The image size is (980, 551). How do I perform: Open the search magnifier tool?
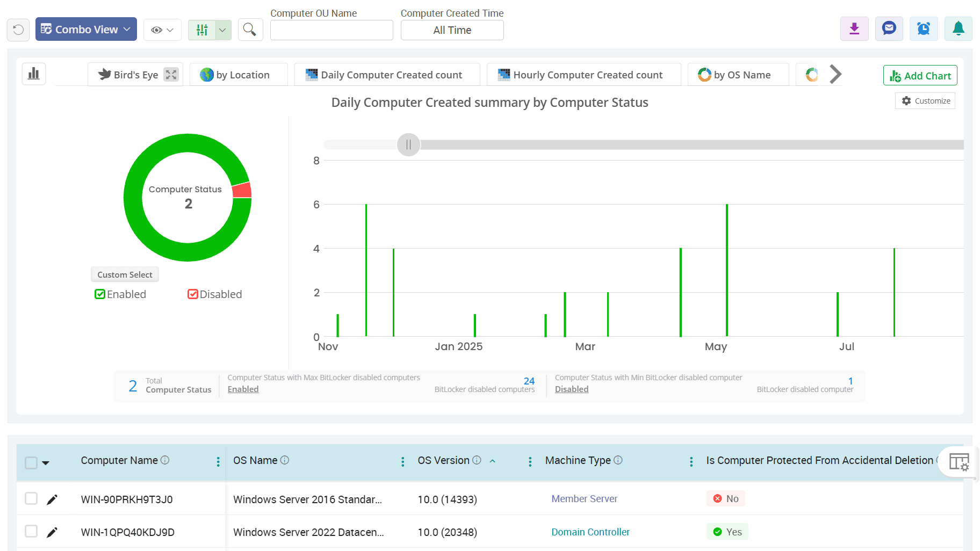(x=249, y=30)
